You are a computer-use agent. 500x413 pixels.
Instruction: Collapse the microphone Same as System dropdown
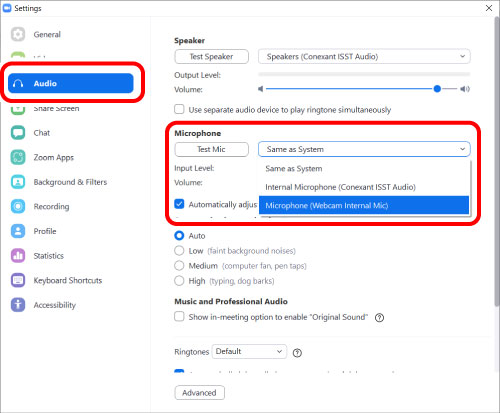tap(364, 149)
